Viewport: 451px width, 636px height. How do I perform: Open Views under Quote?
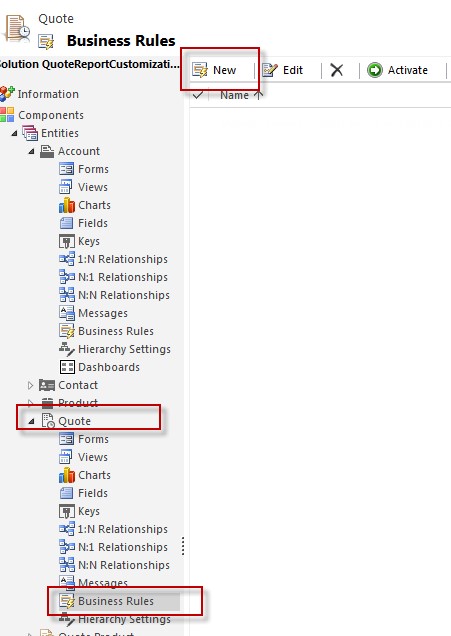pos(84,457)
